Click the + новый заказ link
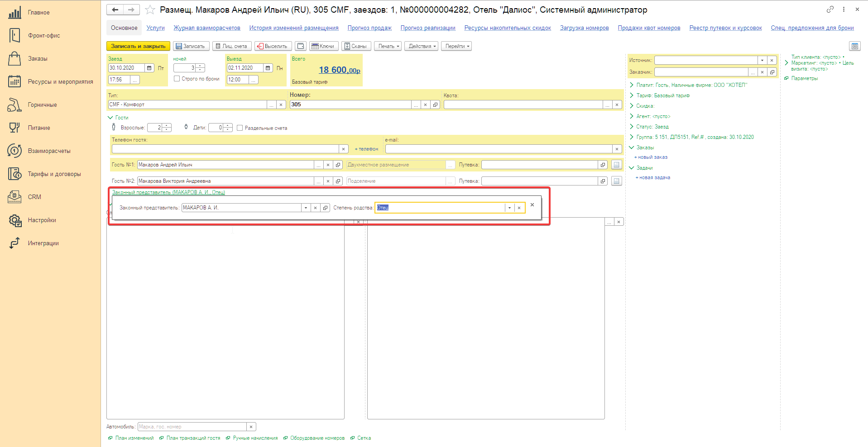Image resolution: width=868 pixels, height=447 pixels. click(651, 157)
